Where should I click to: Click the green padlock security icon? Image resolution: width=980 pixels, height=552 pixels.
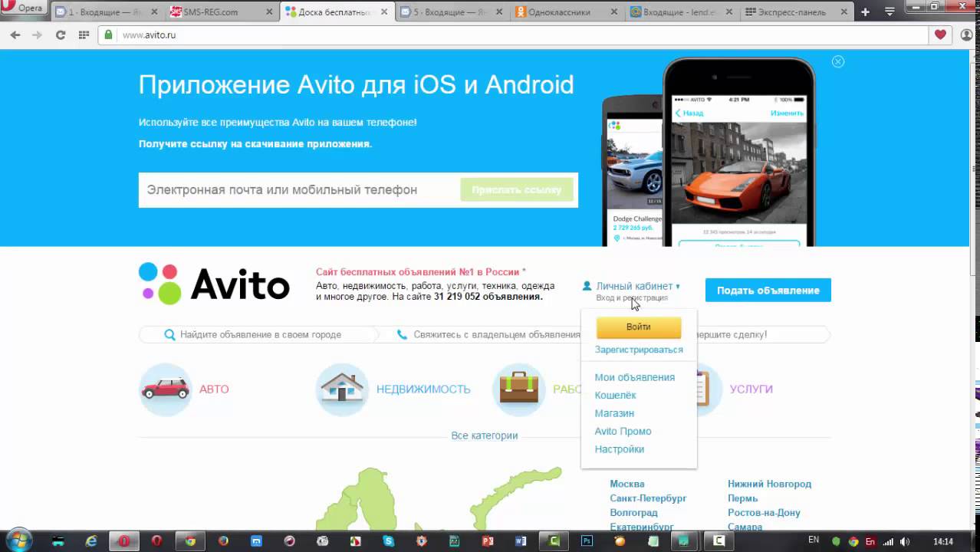[x=108, y=34]
